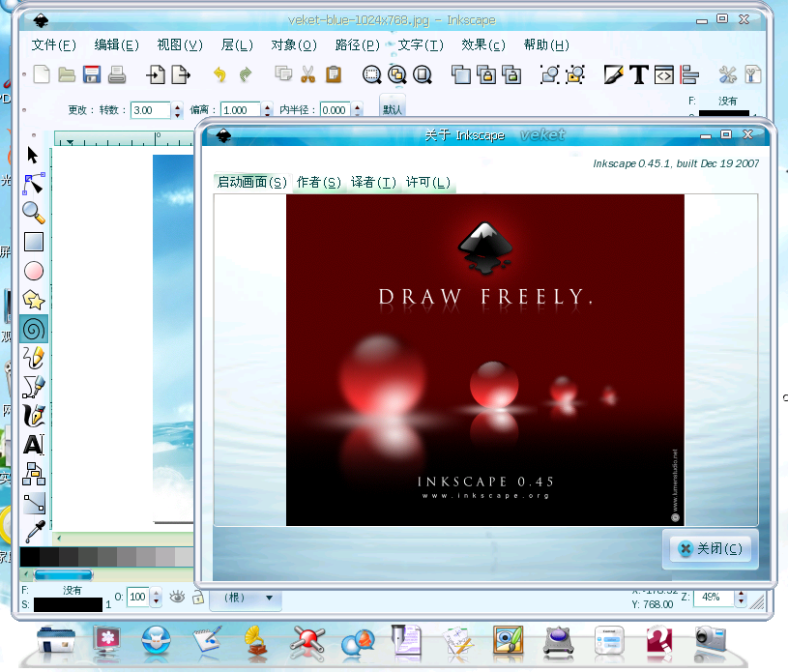Open the layer dropdown showing (根)

[246, 598]
